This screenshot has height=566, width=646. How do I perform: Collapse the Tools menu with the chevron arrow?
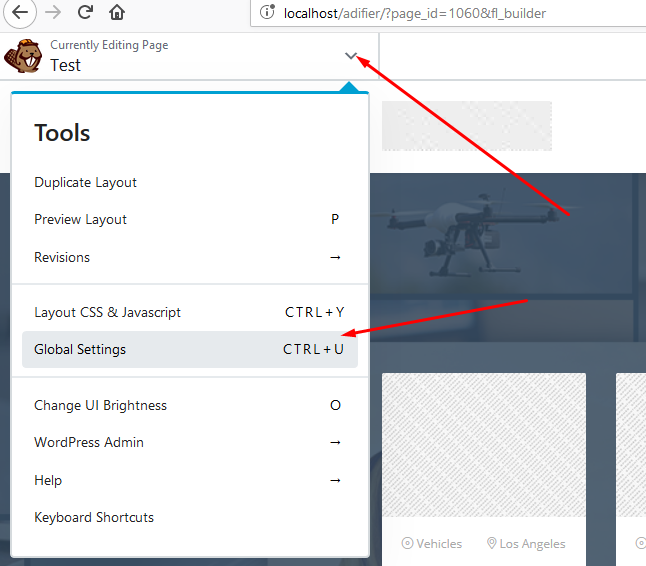pyautogui.click(x=350, y=56)
